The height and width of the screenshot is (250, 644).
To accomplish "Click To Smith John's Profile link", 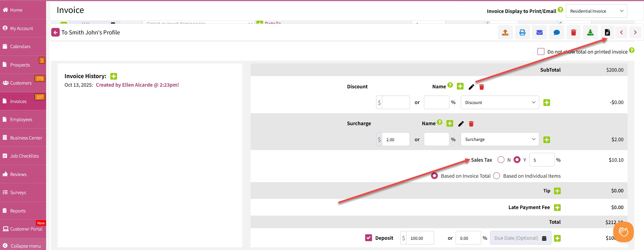I will click(90, 32).
